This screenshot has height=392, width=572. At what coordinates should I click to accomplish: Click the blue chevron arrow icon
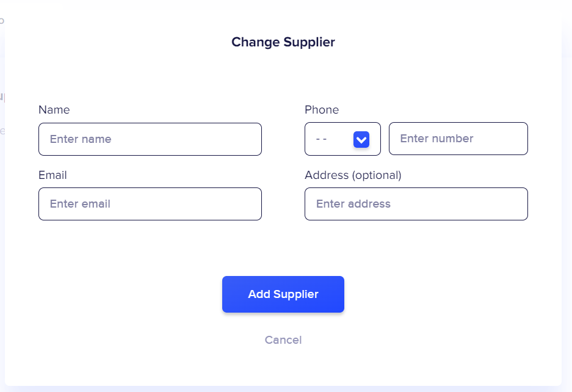(361, 139)
